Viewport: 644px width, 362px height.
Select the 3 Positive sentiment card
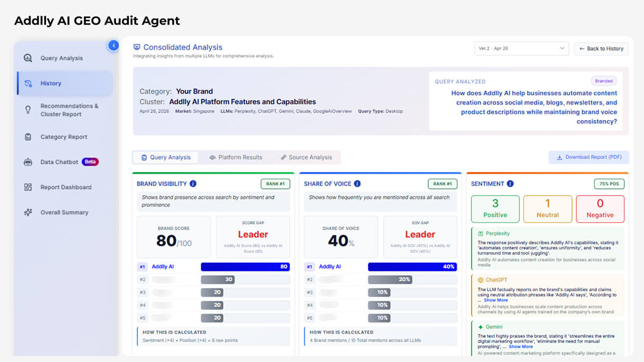(495, 209)
